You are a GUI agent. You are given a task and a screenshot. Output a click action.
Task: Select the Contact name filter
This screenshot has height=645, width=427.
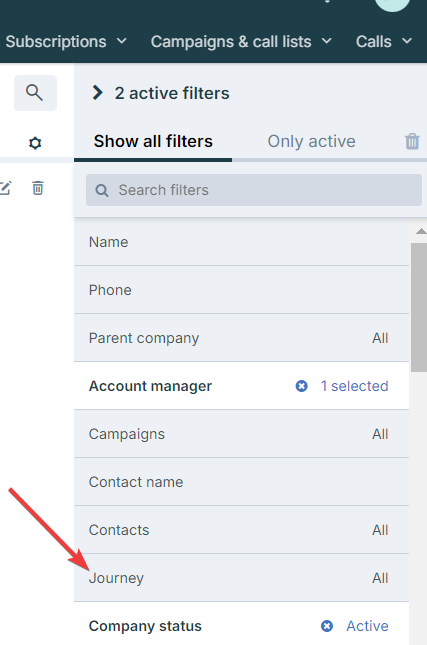(241, 482)
